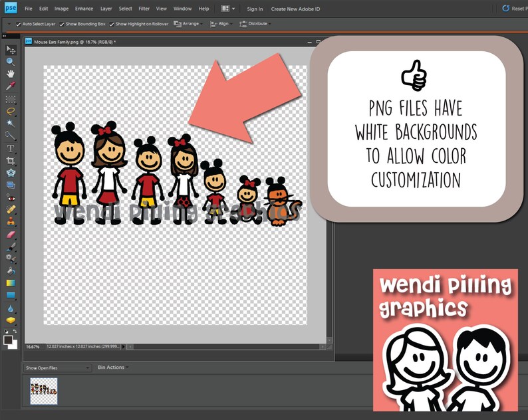
Task: Choose the Spot Healing bandage tool
Action: point(11,209)
